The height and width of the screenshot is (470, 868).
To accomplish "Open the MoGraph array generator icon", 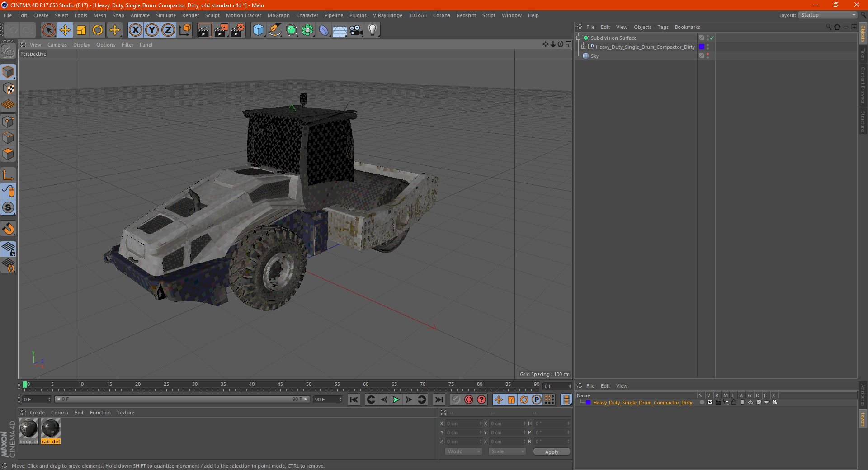I will (307, 30).
